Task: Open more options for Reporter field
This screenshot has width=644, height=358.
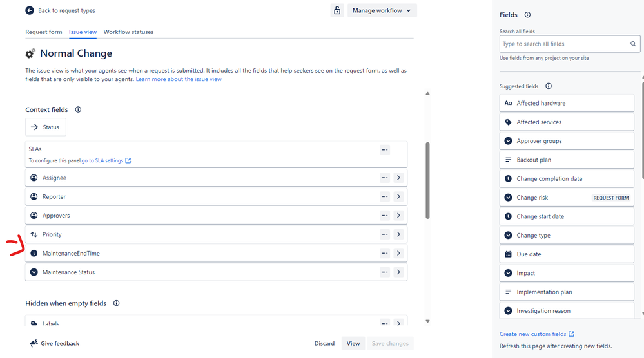Action: (x=385, y=196)
